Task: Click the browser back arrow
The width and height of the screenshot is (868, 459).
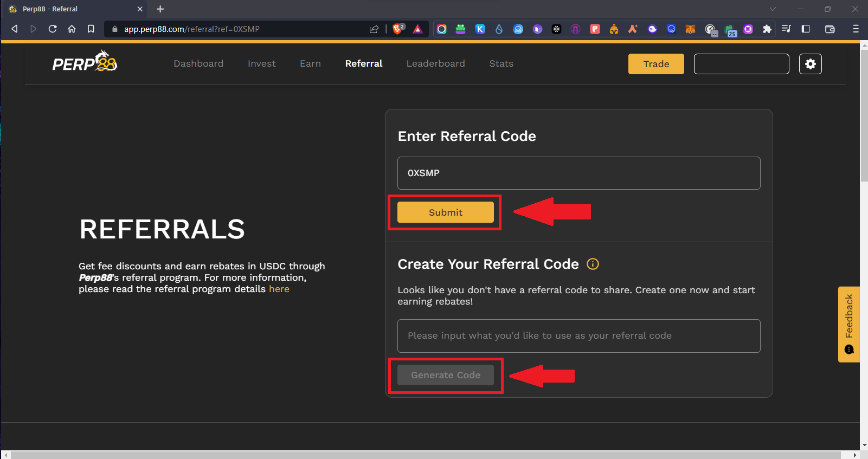Action: click(x=15, y=29)
